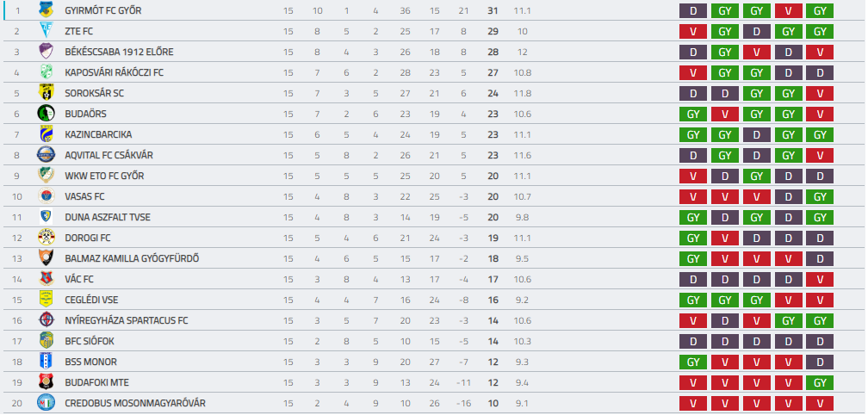Click the Balmaz Kamilla Gyógyfürdő team name
The image size is (868, 415).
(132, 258)
